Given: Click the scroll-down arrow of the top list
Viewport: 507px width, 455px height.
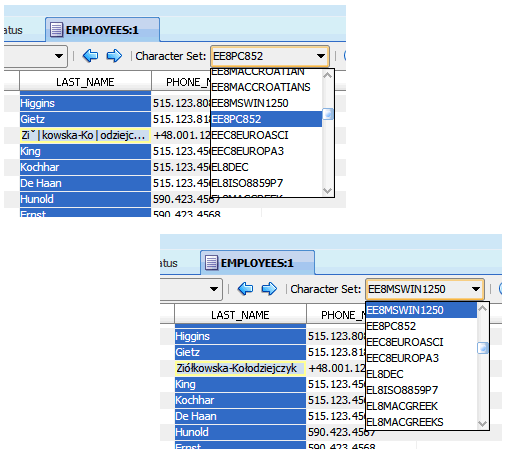Looking at the screenshot, I should (328, 191).
